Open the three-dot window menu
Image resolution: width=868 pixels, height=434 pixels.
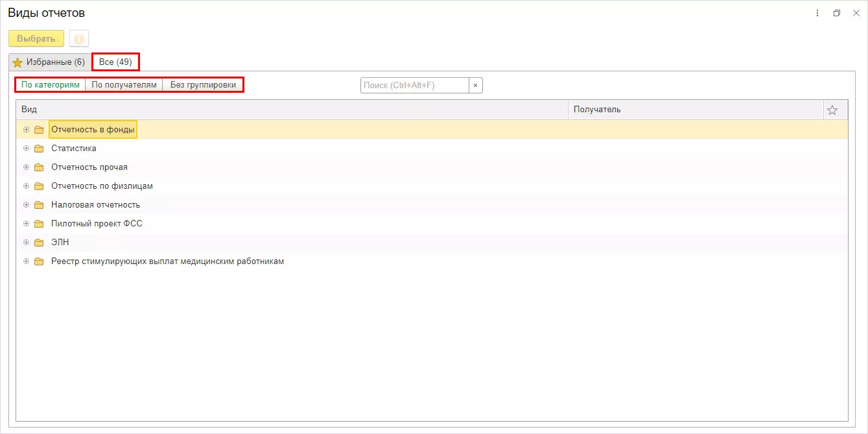point(817,13)
